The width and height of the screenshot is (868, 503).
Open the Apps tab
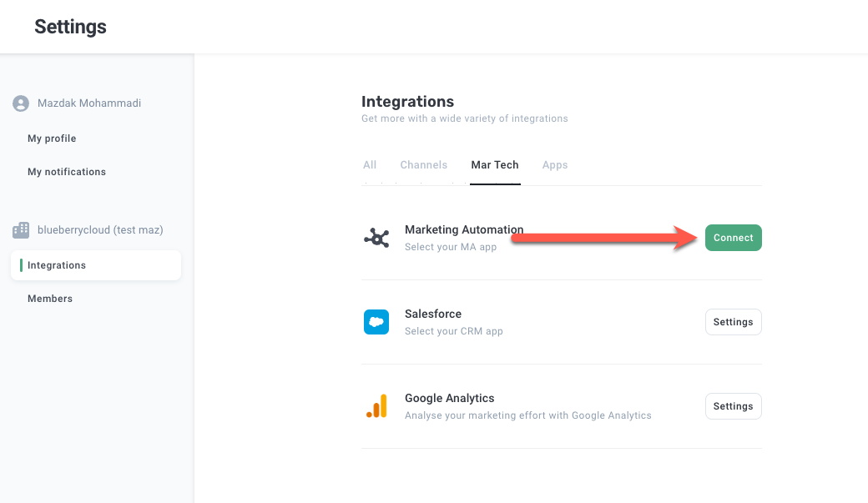click(x=555, y=165)
